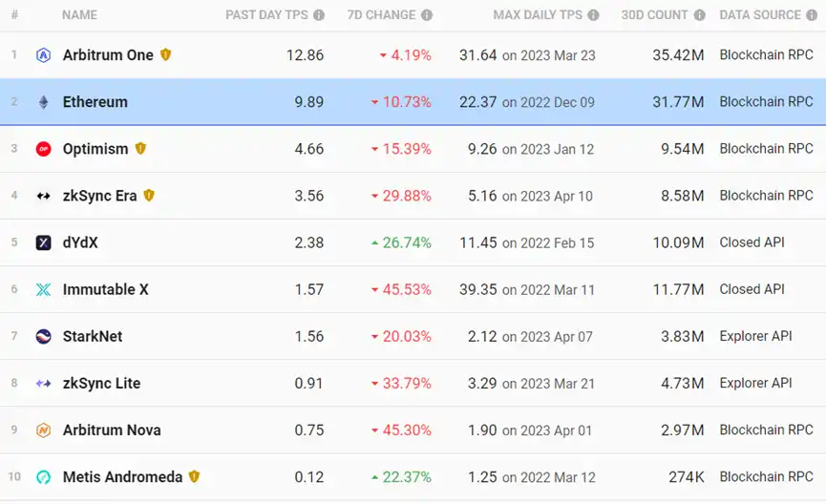Click the dYdX logo icon
826x504 pixels.
coord(43,242)
